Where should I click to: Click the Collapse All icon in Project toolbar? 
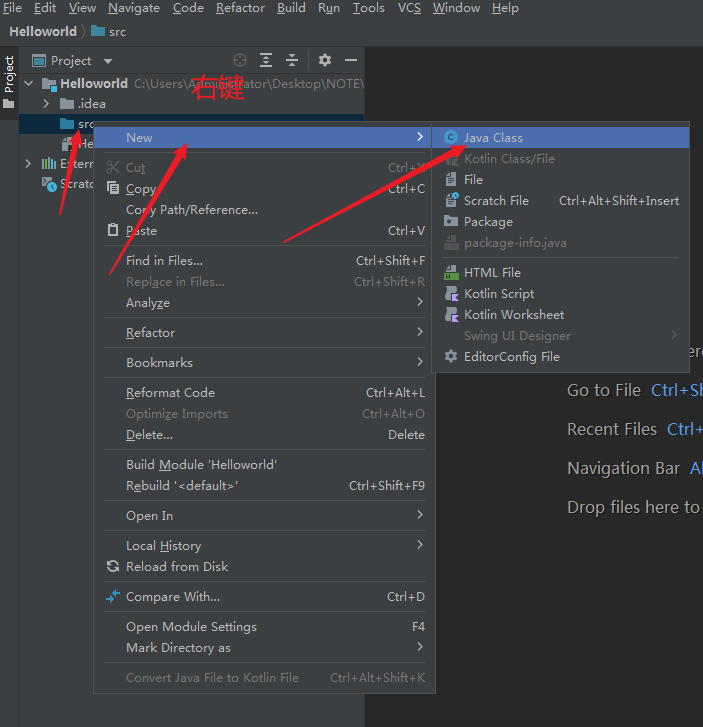pyautogui.click(x=292, y=60)
